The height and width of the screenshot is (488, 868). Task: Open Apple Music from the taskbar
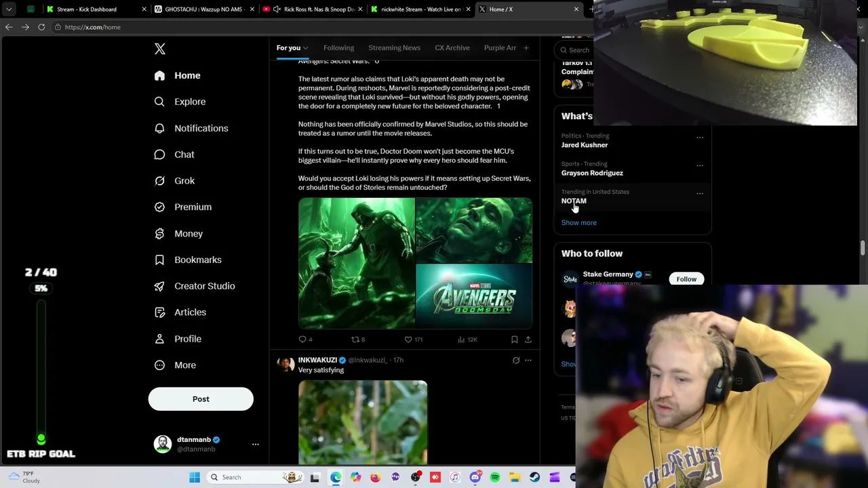tap(455, 477)
